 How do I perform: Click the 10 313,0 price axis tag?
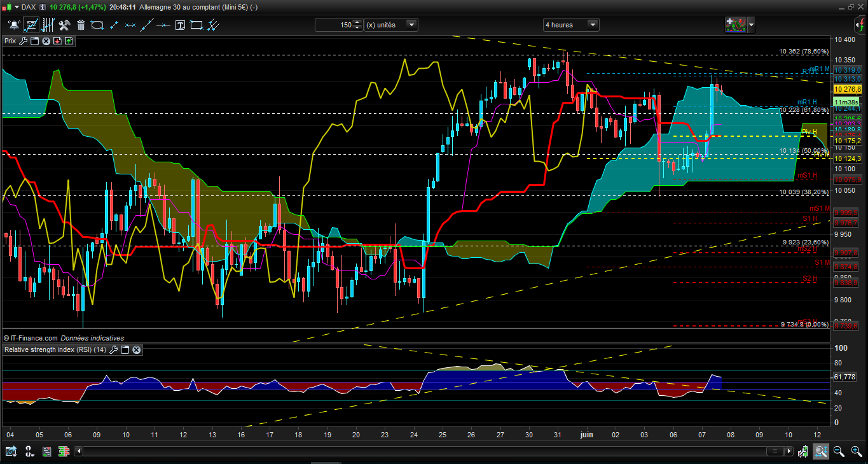click(x=847, y=78)
